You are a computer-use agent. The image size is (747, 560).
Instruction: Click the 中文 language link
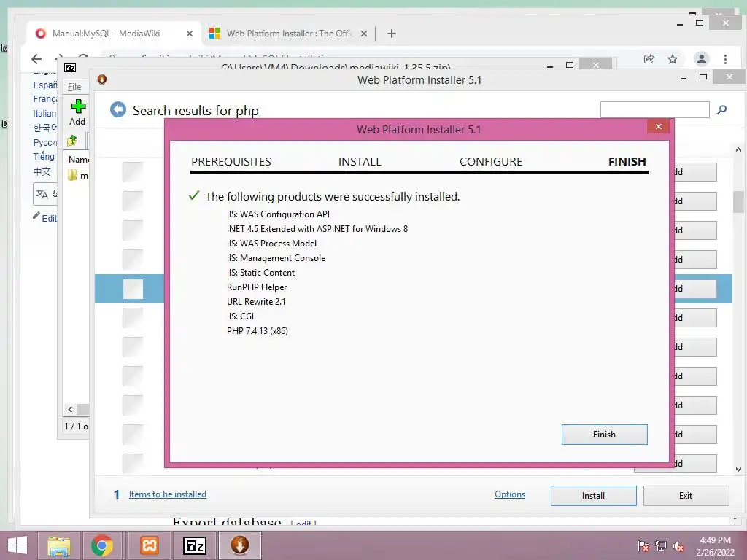pyautogui.click(x=42, y=171)
